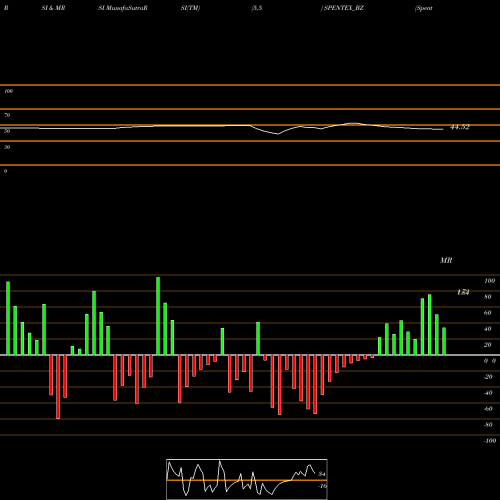Select the deepest red MR histogram bar

[x=58, y=387]
